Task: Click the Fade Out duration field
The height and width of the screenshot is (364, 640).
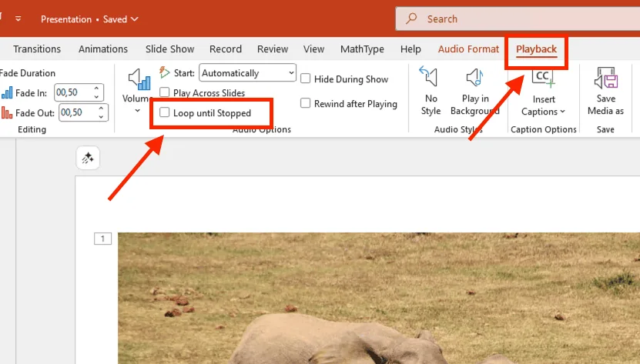Action: pos(72,113)
